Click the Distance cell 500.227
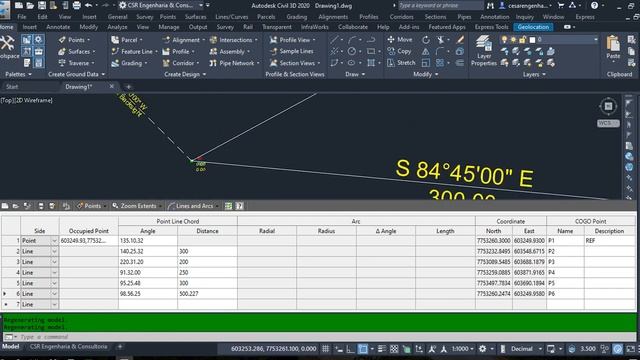The height and width of the screenshot is (360, 640). point(207,293)
